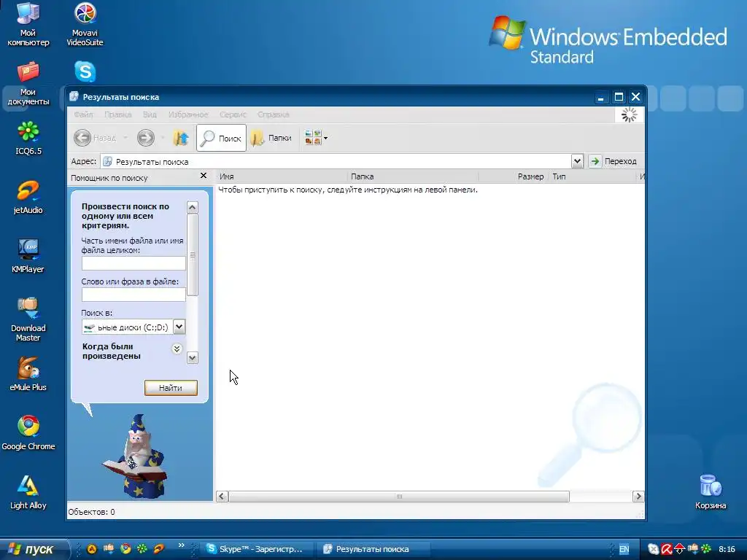747x560 pixels.
Task: Select the eMule Plus desktop icon
Action: (28, 374)
